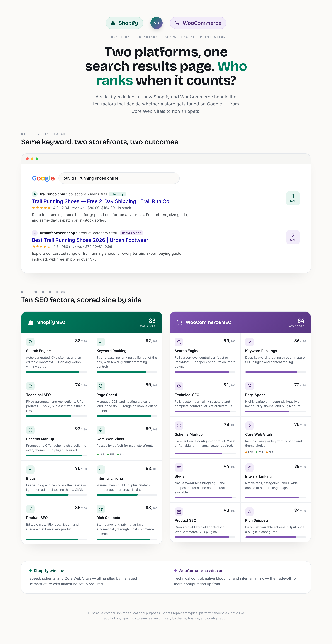Click bag icon in Shopify SEO card header
Image resolution: width=332 pixels, height=644 pixels.
(31, 323)
